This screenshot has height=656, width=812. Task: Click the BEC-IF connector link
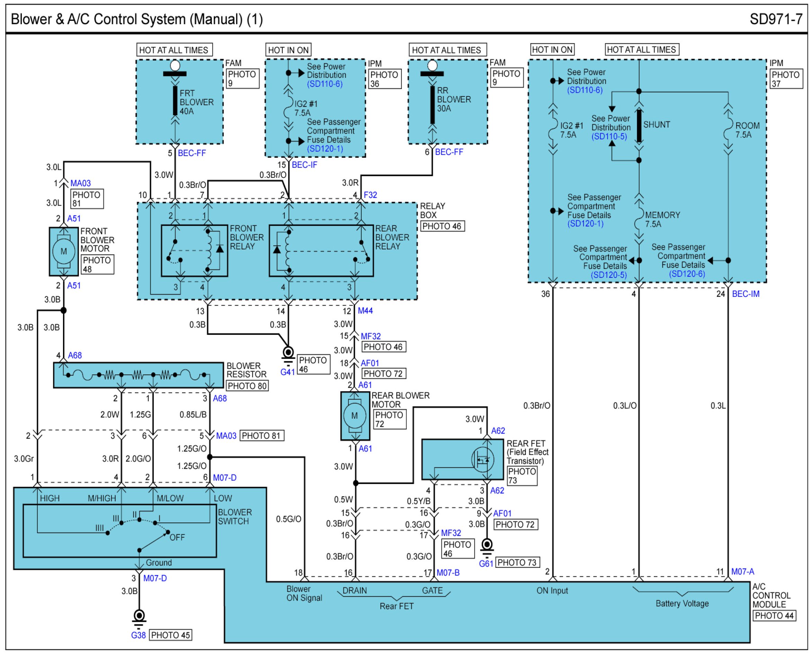point(304,165)
